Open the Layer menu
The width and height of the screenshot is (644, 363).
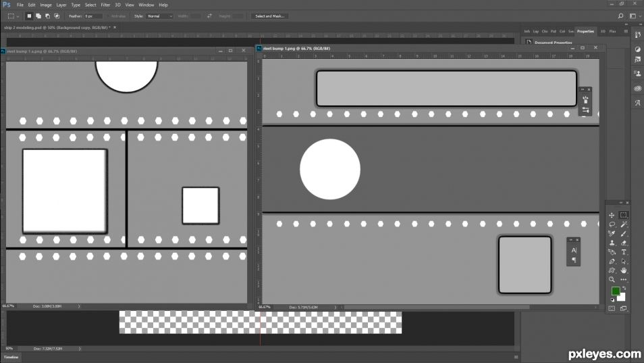(61, 5)
